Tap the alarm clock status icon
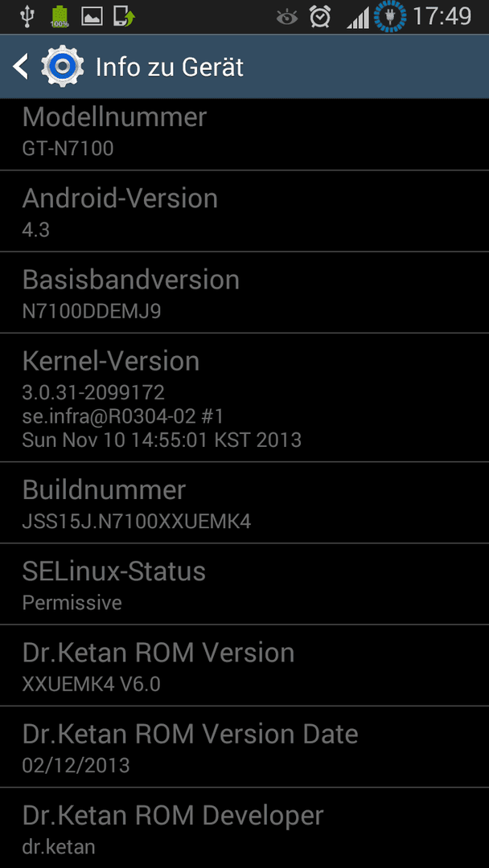The height and width of the screenshot is (868, 489). pyautogui.click(x=320, y=17)
